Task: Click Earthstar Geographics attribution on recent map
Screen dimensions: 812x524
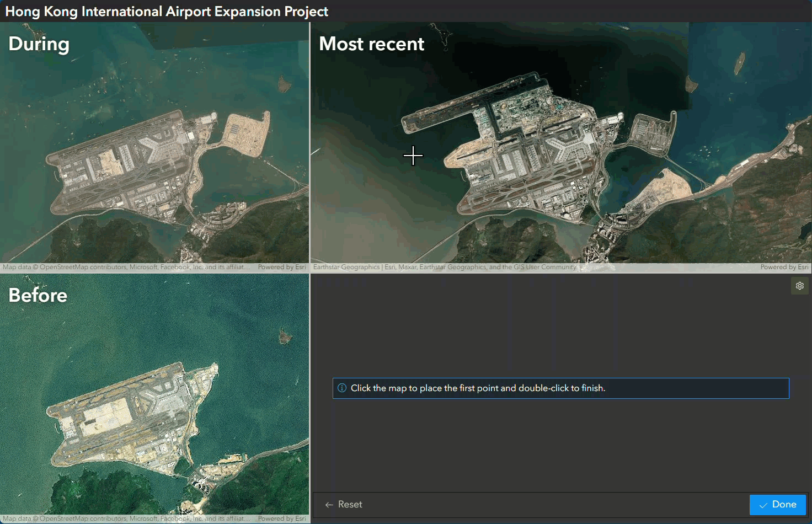Action: click(445, 267)
